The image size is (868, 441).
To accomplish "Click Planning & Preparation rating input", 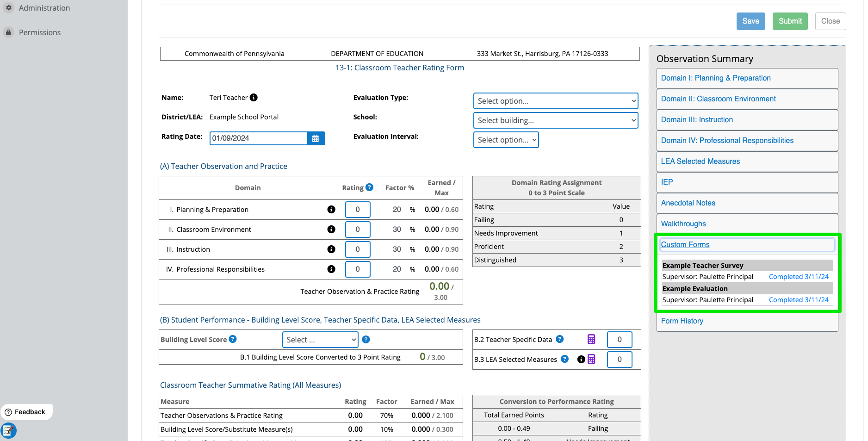I will pyautogui.click(x=358, y=210).
